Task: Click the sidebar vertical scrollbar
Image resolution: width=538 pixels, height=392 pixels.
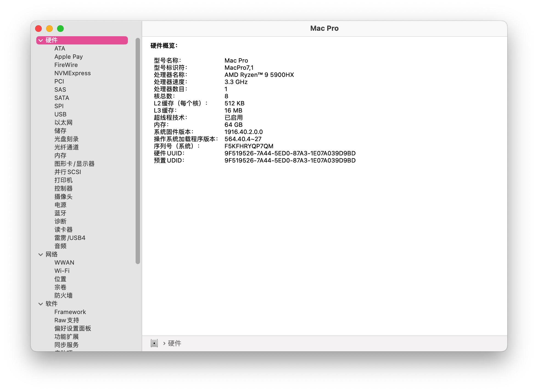Action: coord(138,151)
